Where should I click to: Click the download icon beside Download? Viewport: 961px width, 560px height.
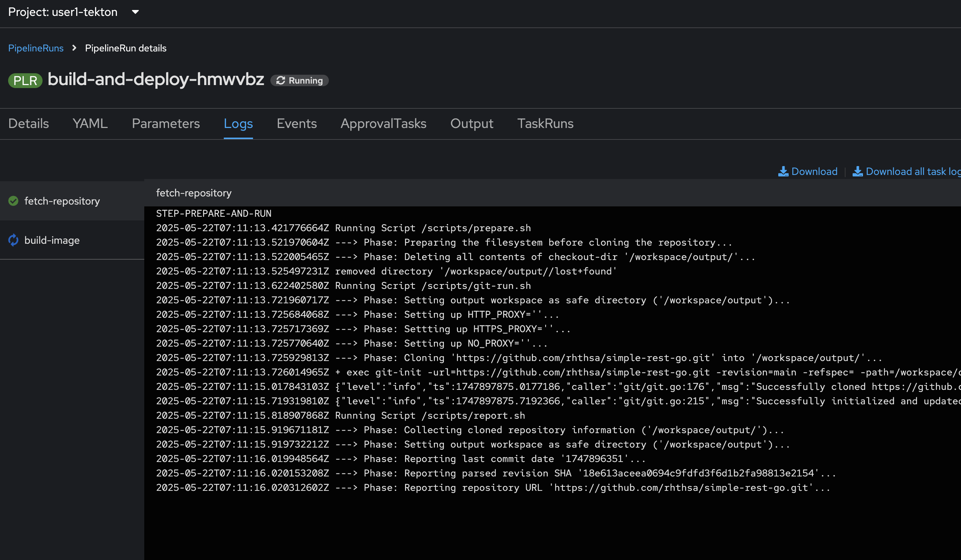(783, 172)
